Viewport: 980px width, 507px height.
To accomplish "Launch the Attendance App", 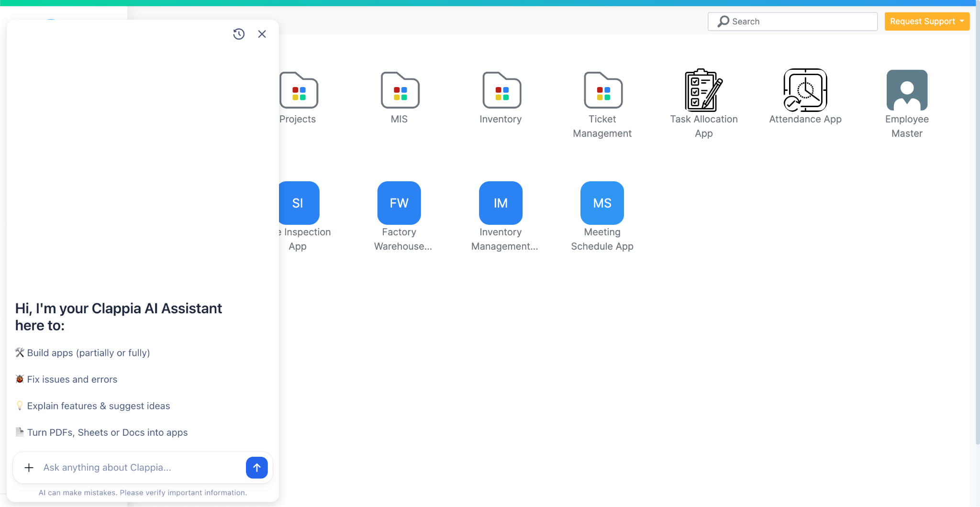I will [805, 90].
